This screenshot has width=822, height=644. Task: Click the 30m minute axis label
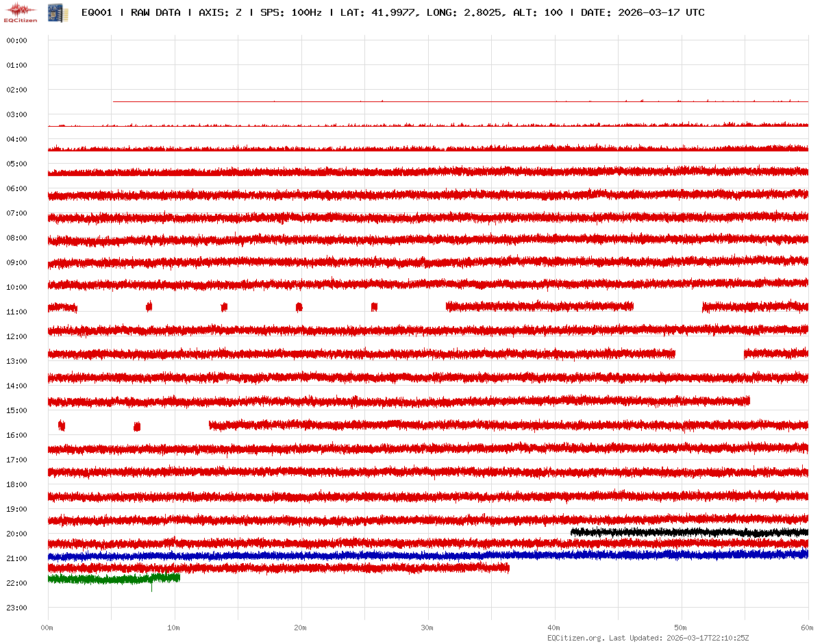(x=427, y=628)
